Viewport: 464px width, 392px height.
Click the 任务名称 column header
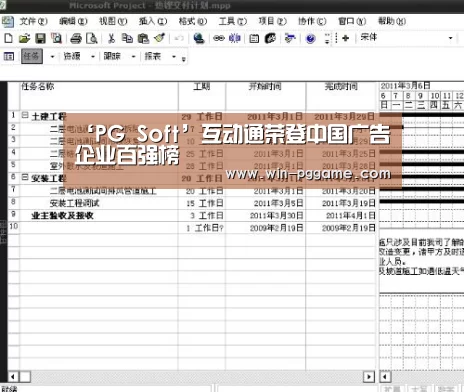click(x=99, y=96)
